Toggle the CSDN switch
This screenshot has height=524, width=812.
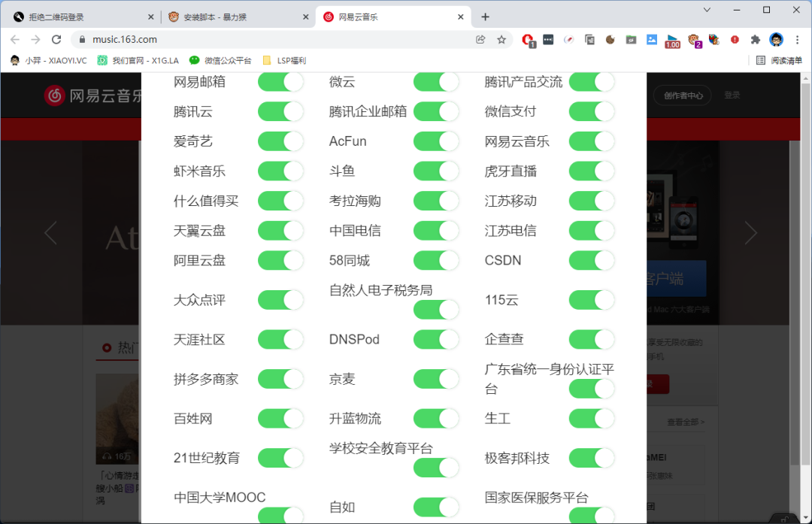592,260
